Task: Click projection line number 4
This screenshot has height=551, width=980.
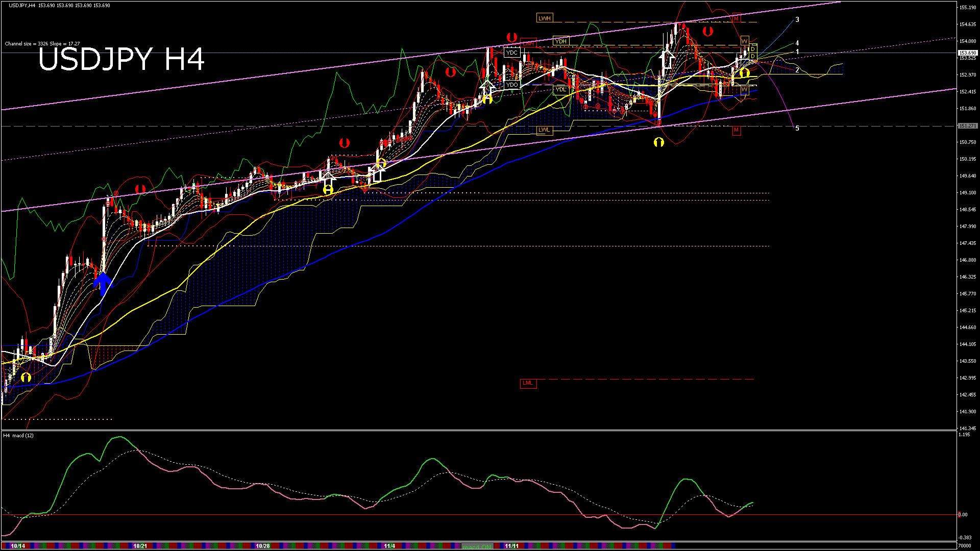Action: (797, 43)
